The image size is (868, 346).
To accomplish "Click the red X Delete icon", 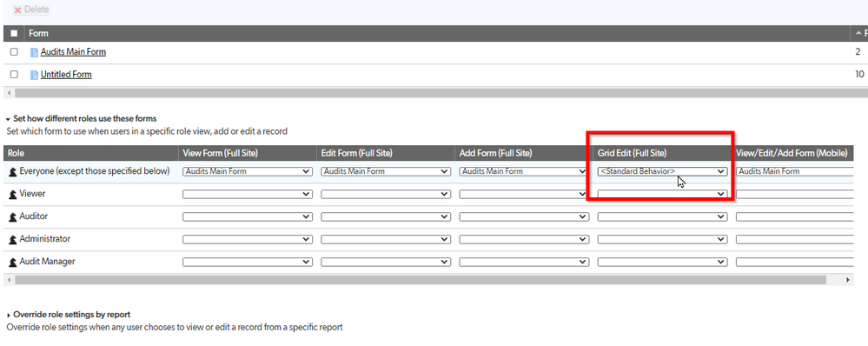I will click(x=17, y=10).
